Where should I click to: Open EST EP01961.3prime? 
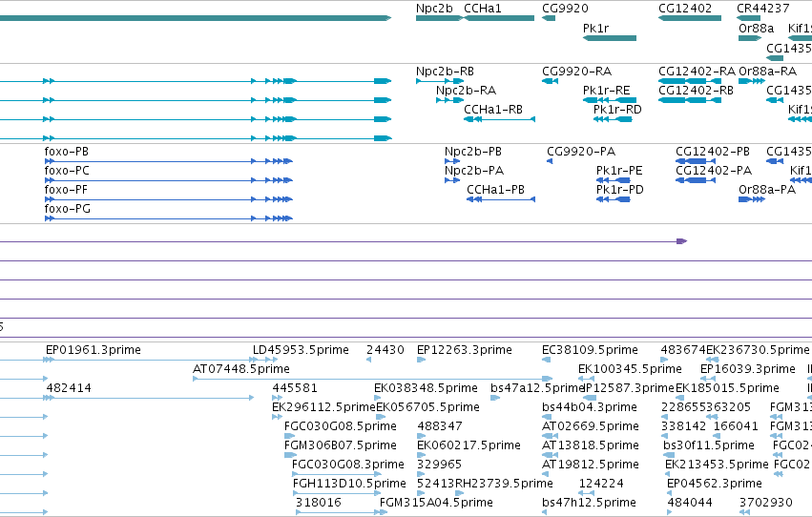94,350
